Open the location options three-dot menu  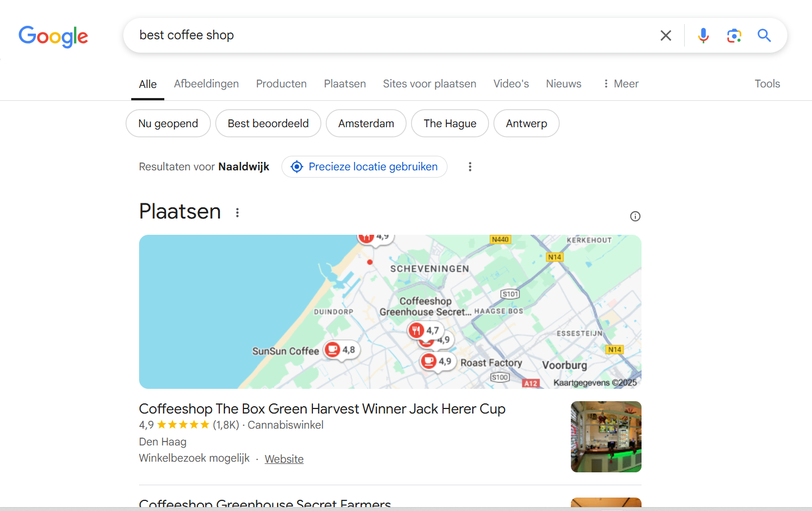(470, 166)
